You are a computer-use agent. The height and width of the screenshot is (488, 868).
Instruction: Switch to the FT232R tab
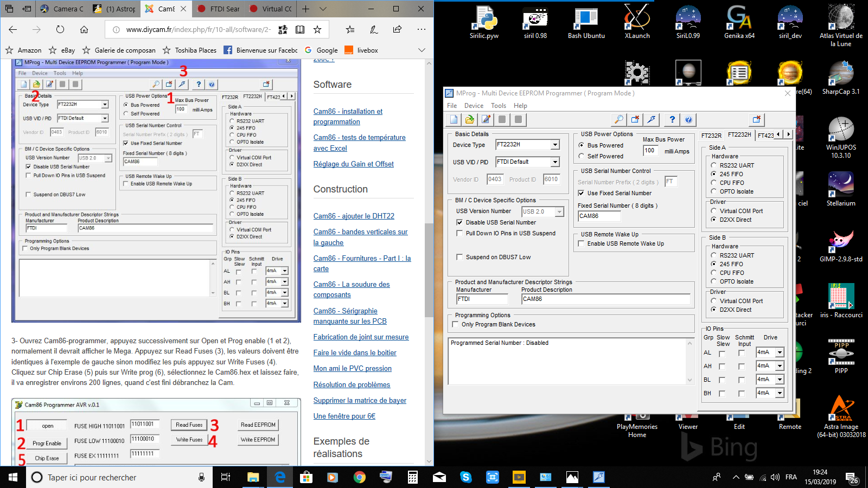711,136
